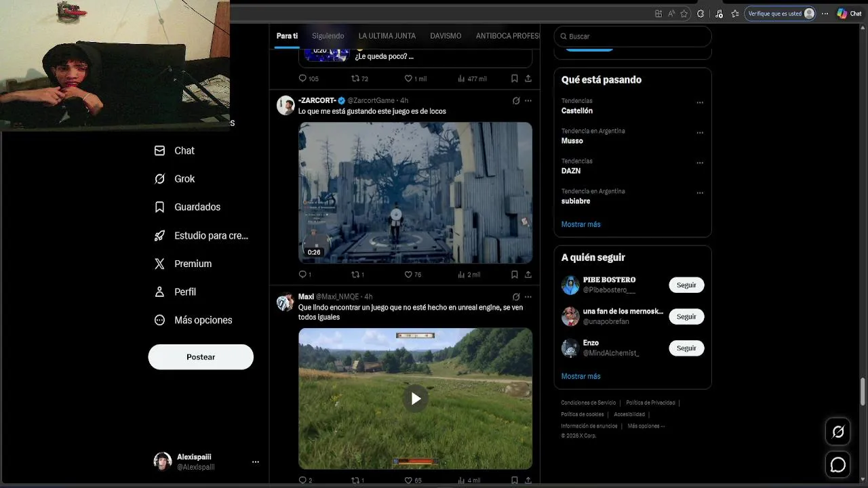
Task: Open the floating Grok button
Action: [x=838, y=432]
